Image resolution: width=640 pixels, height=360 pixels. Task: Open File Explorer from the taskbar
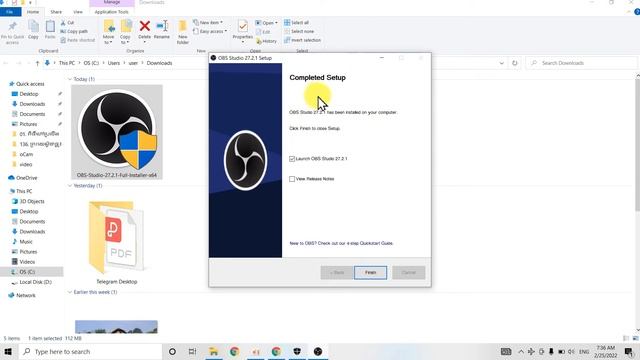click(x=213, y=351)
